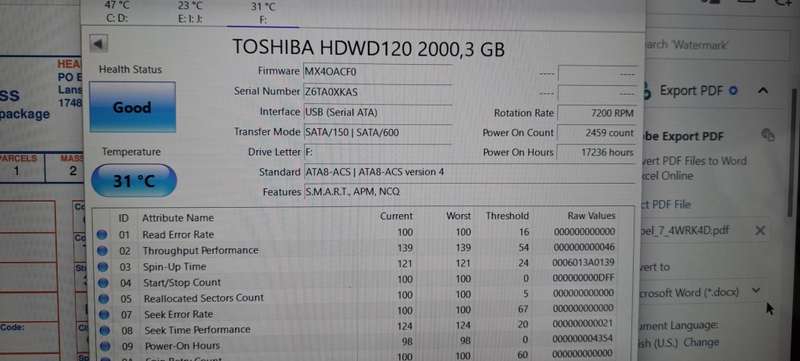Click the Change document language link

(702, 343)
